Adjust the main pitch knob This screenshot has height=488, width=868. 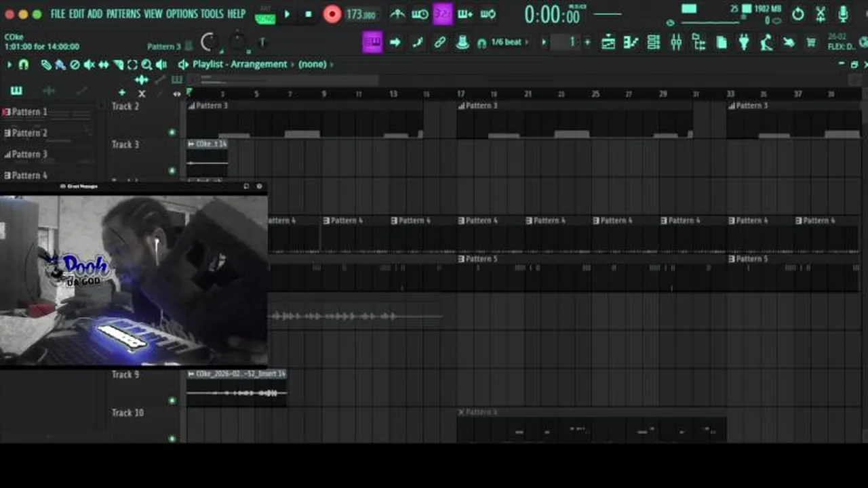[x=237, y=43]
